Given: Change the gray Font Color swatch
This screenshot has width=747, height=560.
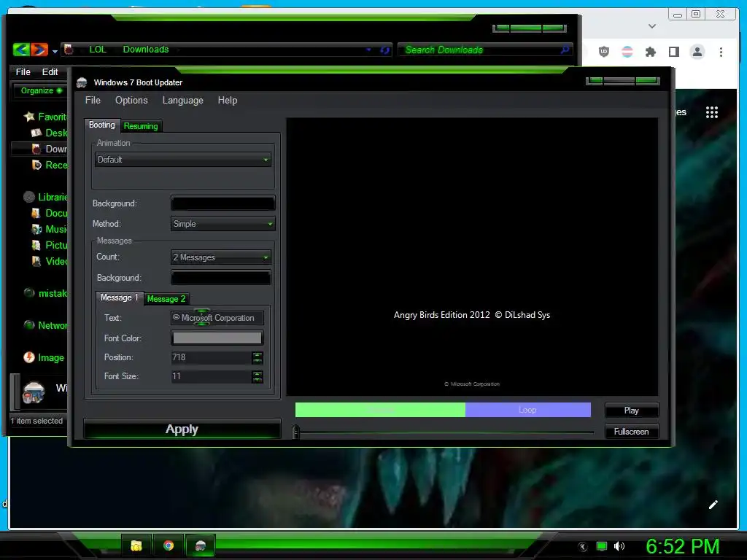Looking at the screenshot, I should [217, 338].
